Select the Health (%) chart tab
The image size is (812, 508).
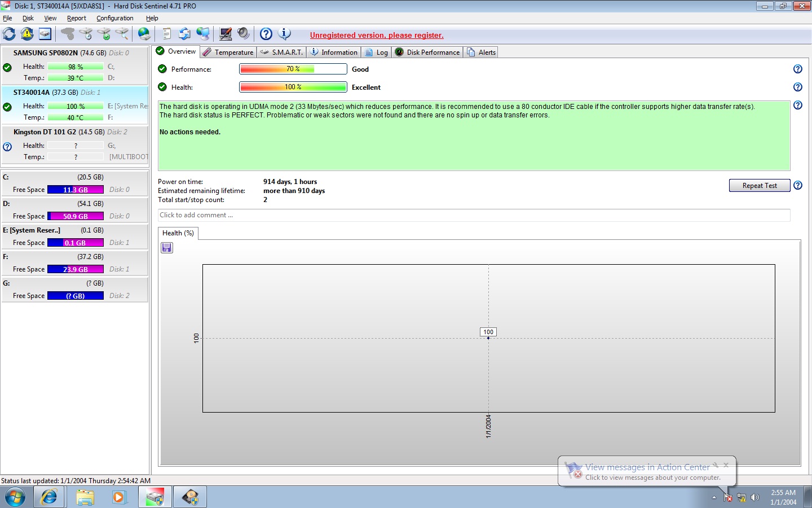click(178, 233)
